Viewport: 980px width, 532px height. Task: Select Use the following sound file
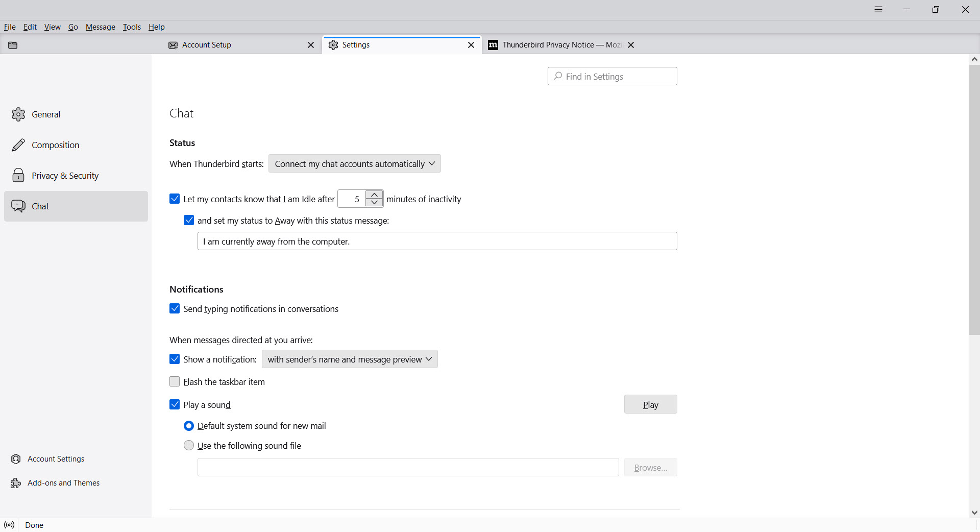pyautogui.click(x=189, y=446)
